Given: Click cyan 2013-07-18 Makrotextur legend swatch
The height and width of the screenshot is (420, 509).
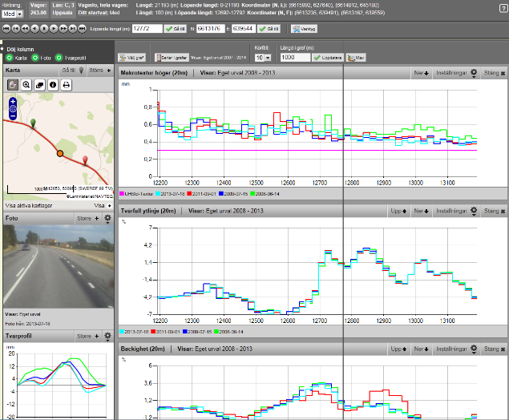Looking at the screenshot, I should (x=158, y=194).
